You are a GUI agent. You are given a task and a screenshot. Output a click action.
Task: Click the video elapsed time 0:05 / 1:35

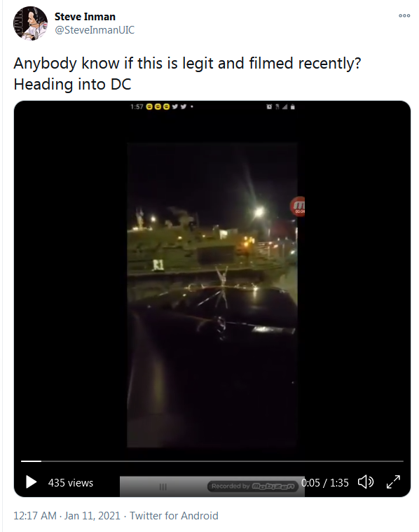tap(325, 482)
